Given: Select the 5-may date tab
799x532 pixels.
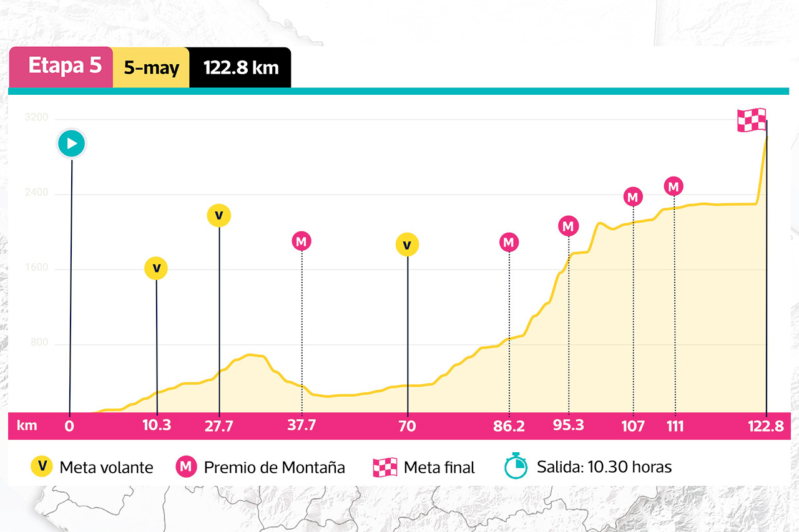Looking at the screenshot, I should pyautogui.click(x=151, y=67).
